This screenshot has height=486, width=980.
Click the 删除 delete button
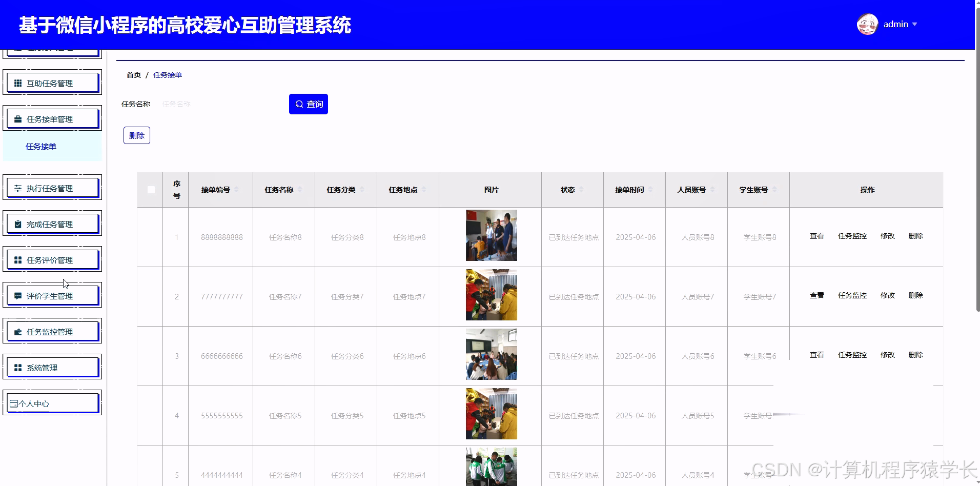tap(136, 135)
